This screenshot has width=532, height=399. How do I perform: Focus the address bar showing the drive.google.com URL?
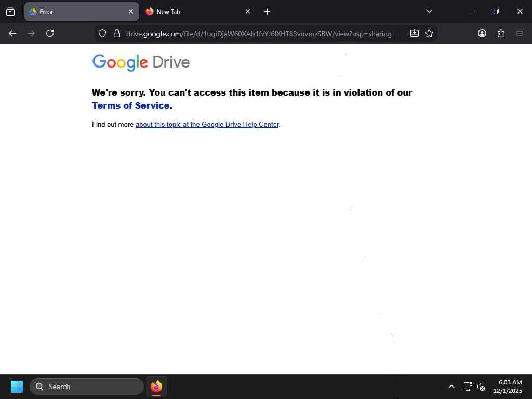click(259, 34)
